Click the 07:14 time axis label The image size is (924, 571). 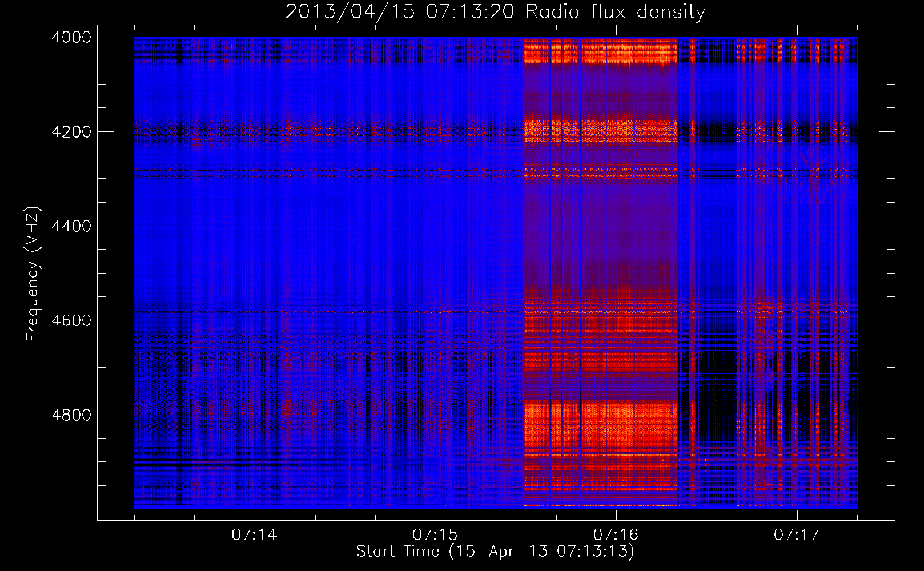pyautogui.click(x=254, y=534)
